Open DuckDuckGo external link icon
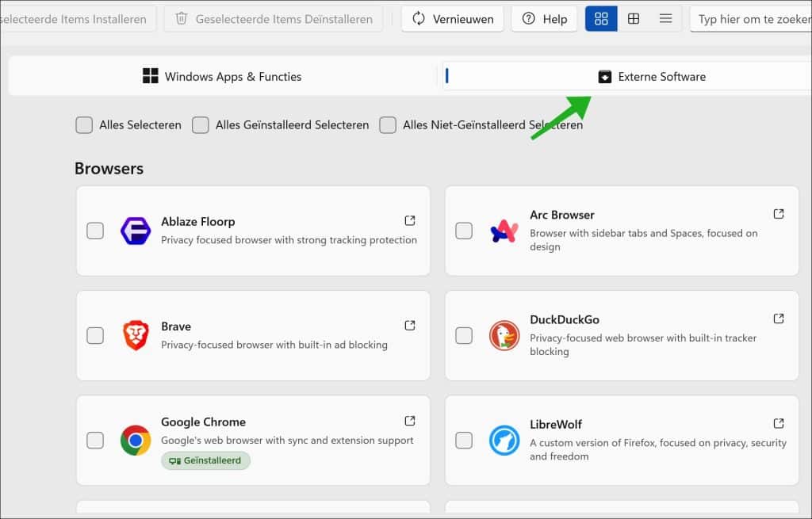The width and height of the screenshot is (812, 519). pyautogui.click(x=779, y=319)
